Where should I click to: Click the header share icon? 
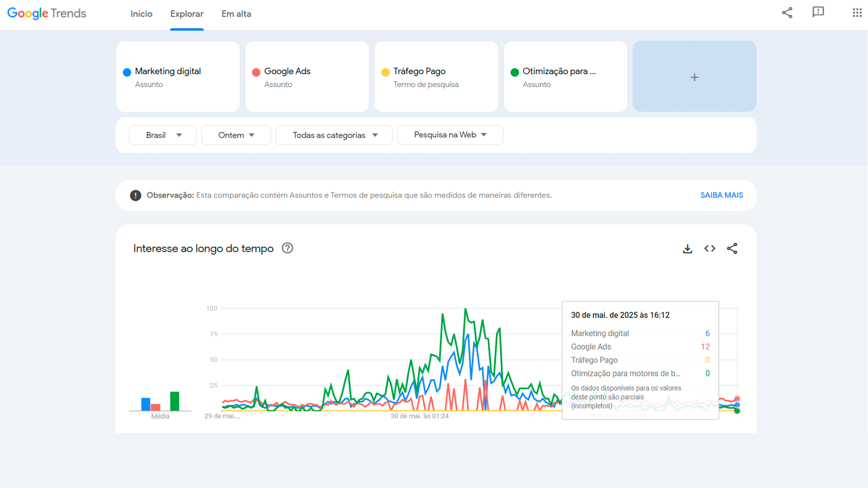(x=787, y=13)
